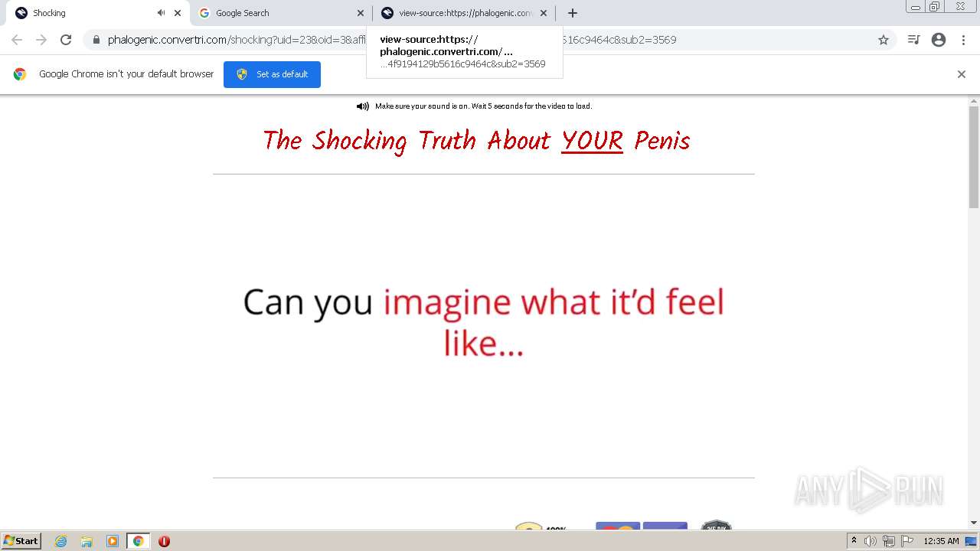The image size is (980, 551).
Task: Click The Shocking Truth headline
Action: pos(476,141)
